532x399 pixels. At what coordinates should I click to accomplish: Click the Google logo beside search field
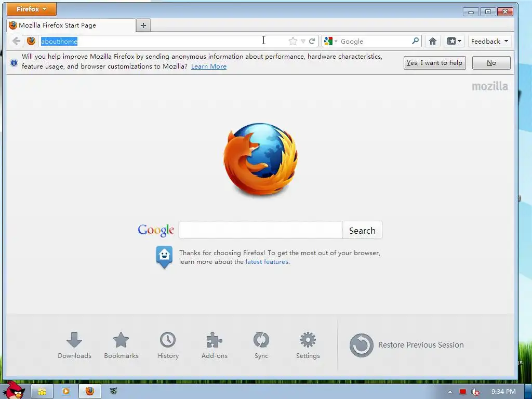[x=156, y=230]
